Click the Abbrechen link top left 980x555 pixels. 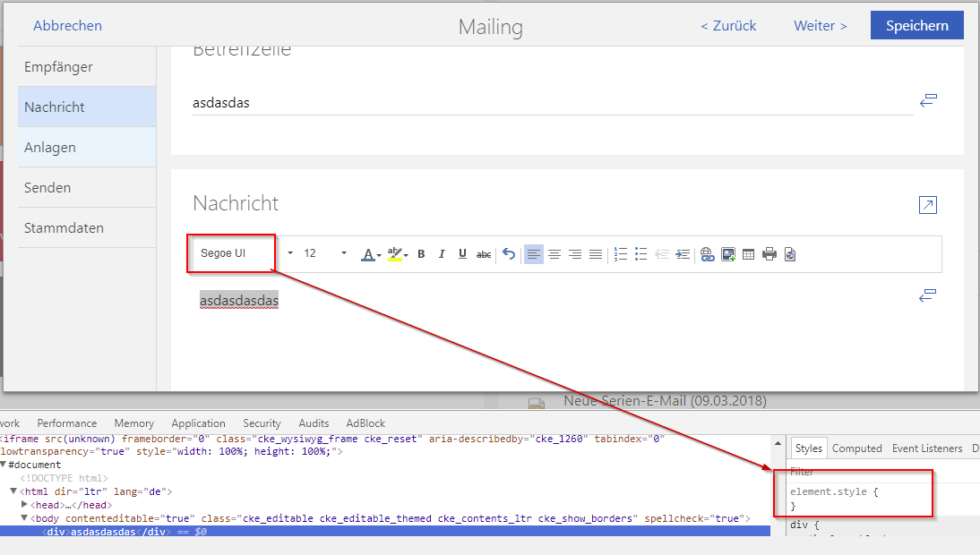(x=67, y=25)
